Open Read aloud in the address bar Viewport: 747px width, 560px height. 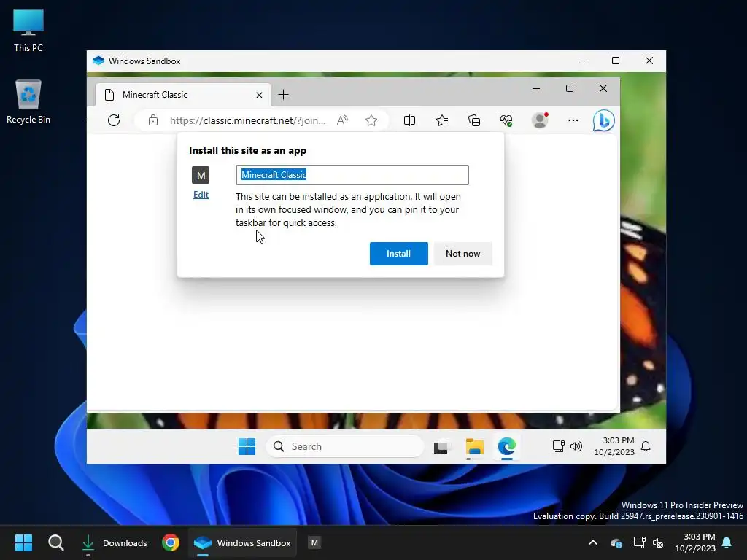[343, 120]
